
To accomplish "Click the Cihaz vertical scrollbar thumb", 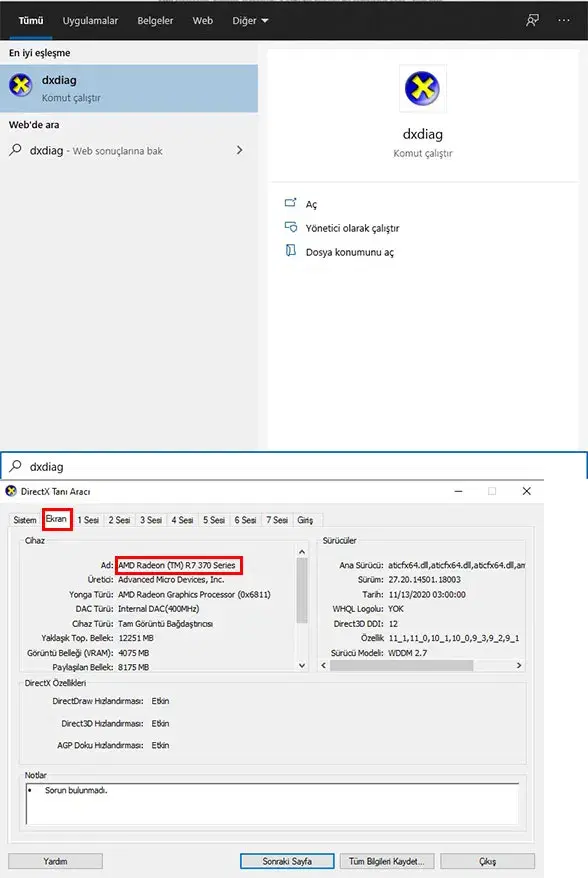I will tap(302, 590).
